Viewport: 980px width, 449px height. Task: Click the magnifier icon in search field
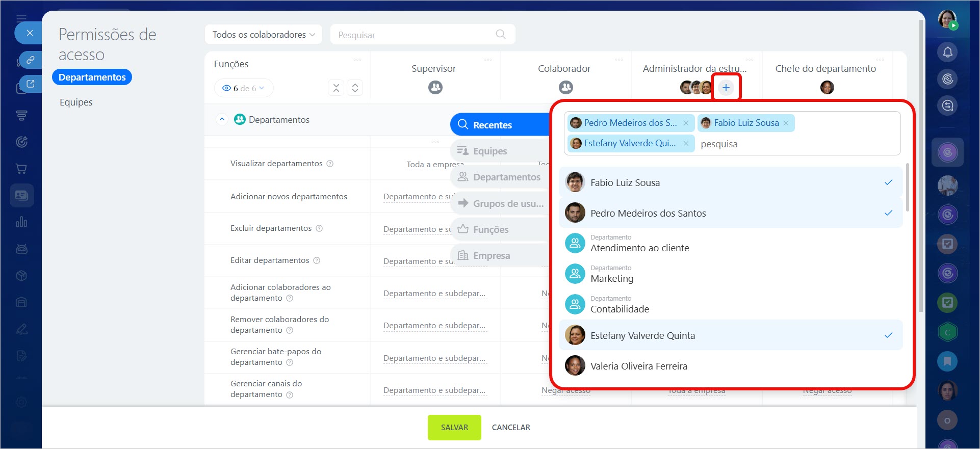point(500,35)
